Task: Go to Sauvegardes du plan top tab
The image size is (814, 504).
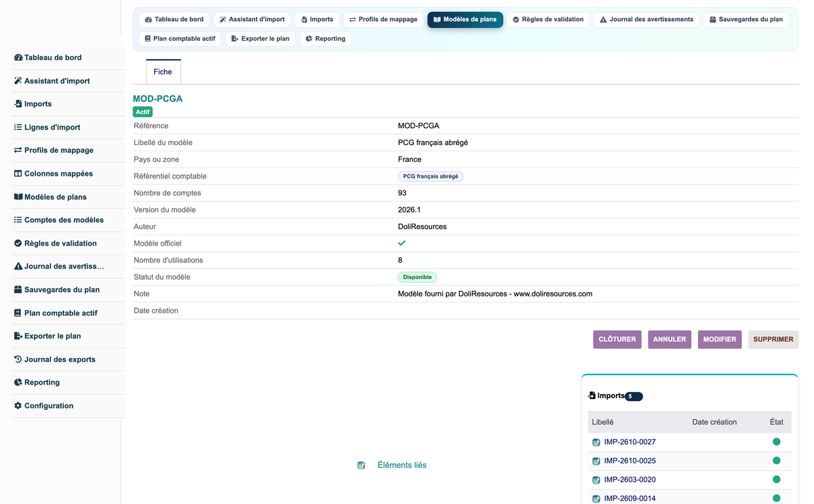Action: (x=746, y=20)
